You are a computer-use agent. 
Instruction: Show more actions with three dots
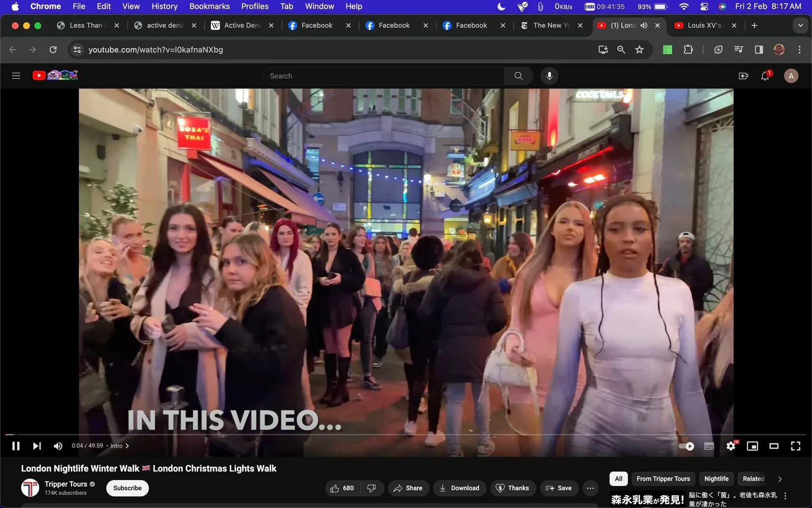pos(590,488)
